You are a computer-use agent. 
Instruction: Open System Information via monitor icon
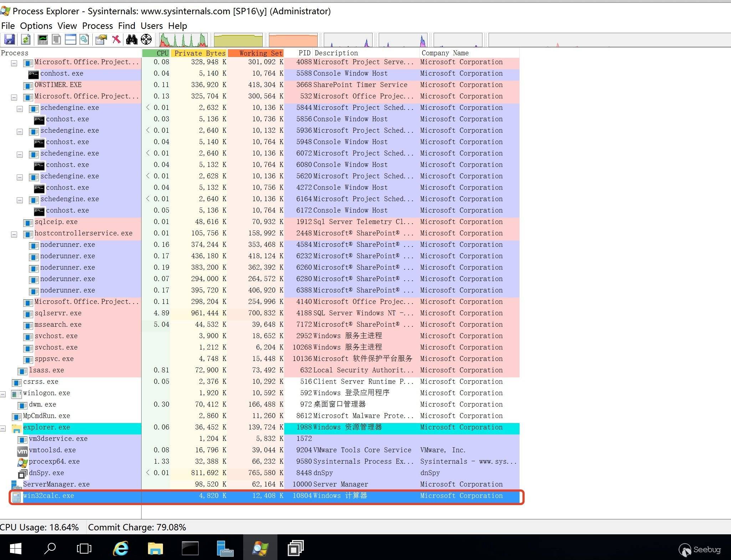43,39
